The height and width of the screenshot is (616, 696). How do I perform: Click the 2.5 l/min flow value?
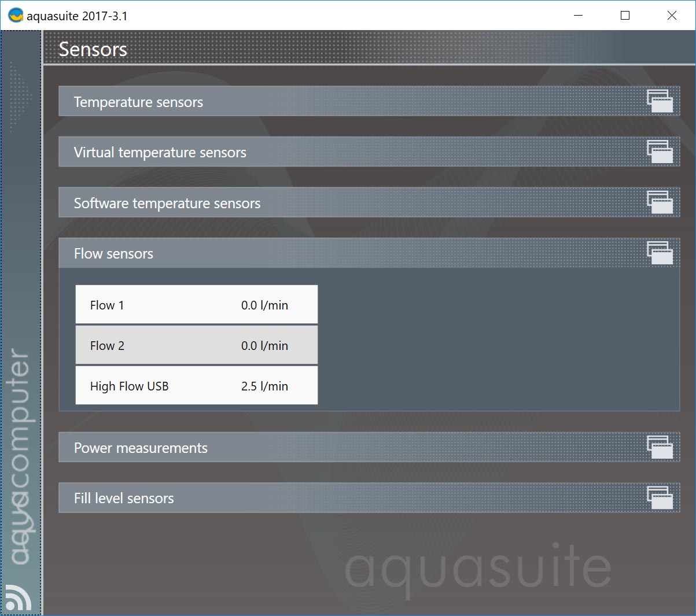[264, 386]
